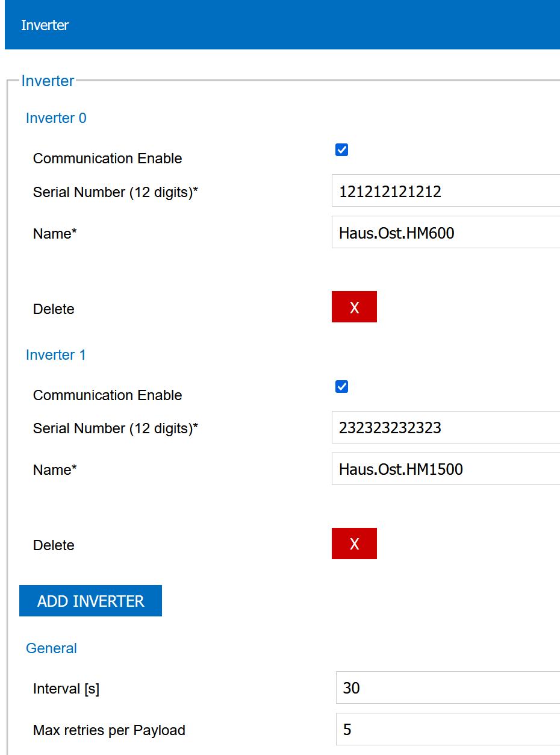Click Communication Enable label under Inverter 0
Image resolution: width=560 pixels, height=755 pixels.
[107, 158]
